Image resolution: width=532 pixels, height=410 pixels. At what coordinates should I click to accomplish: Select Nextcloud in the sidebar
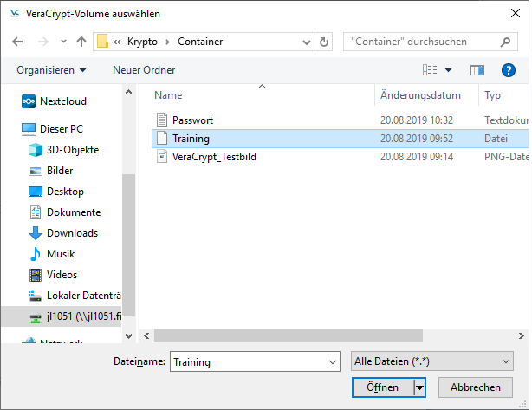point(62,101)
